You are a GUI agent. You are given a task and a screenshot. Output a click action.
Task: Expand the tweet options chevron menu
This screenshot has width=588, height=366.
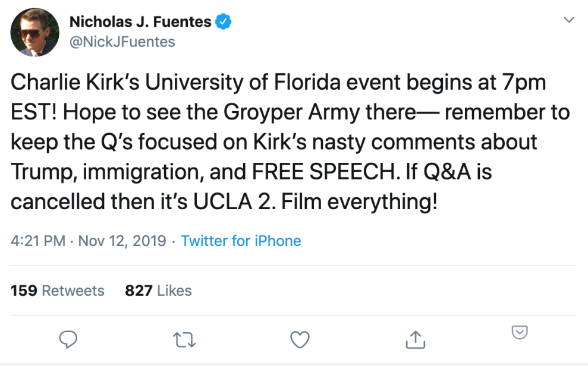569,20
